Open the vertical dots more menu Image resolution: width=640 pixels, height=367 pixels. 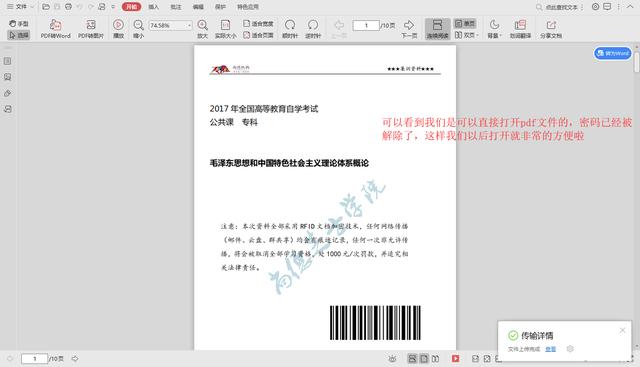619,7
